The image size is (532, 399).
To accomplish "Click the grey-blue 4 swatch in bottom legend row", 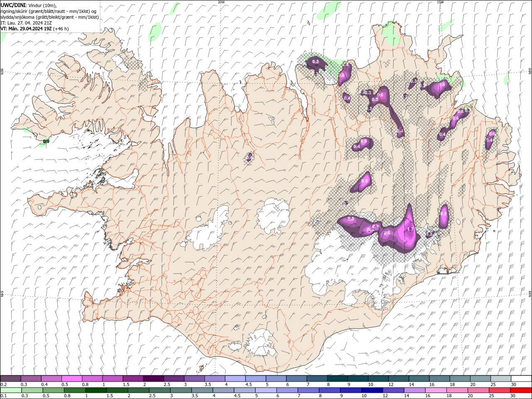I will tap(223, 390).
